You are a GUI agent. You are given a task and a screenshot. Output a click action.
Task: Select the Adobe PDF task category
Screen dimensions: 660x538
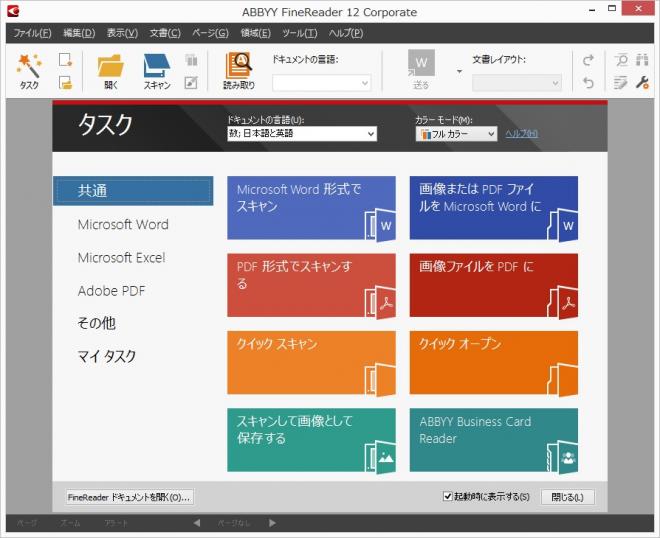click(111, 290)
